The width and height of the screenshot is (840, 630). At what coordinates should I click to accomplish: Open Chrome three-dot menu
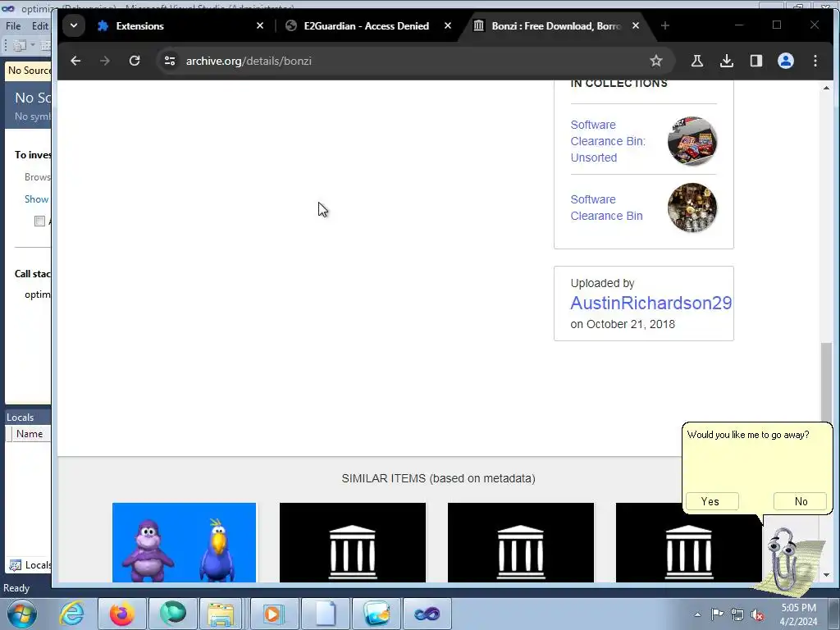815,61
